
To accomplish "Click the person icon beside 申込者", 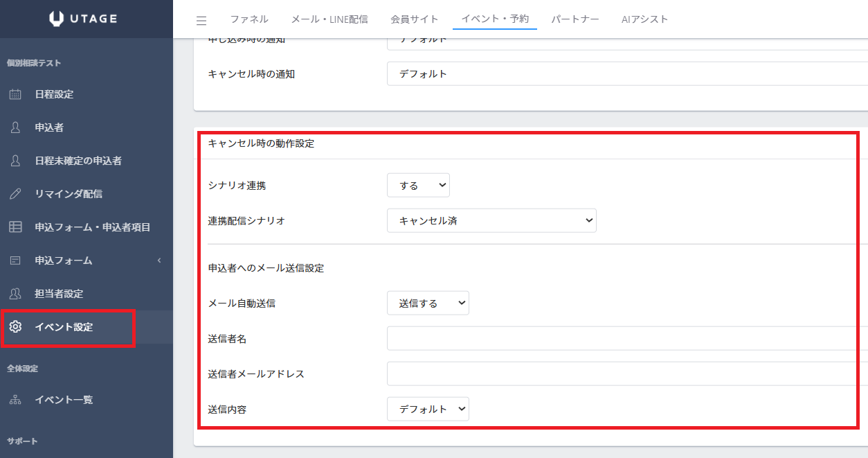I will click(15, 127).
